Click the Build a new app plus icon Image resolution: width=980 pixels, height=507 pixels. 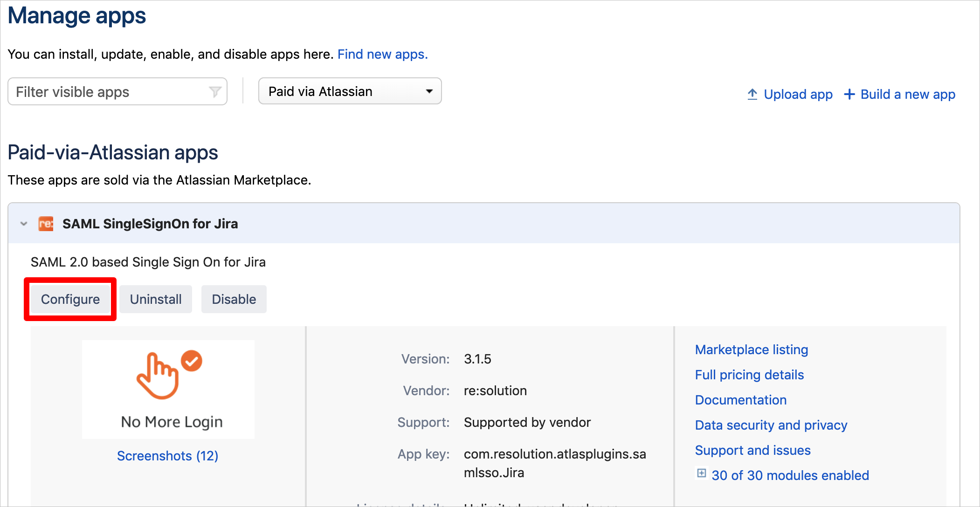click(849, 95)
